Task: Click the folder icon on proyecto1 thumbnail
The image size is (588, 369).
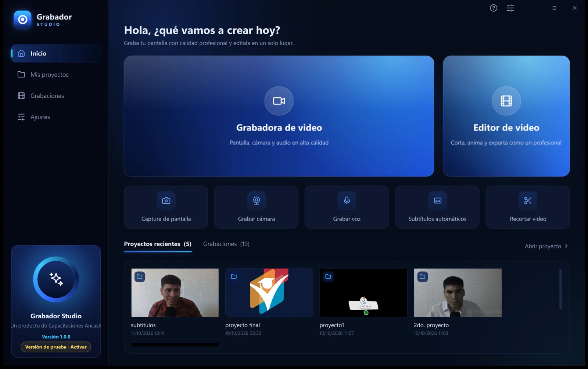Action: [x=328, y=277]
